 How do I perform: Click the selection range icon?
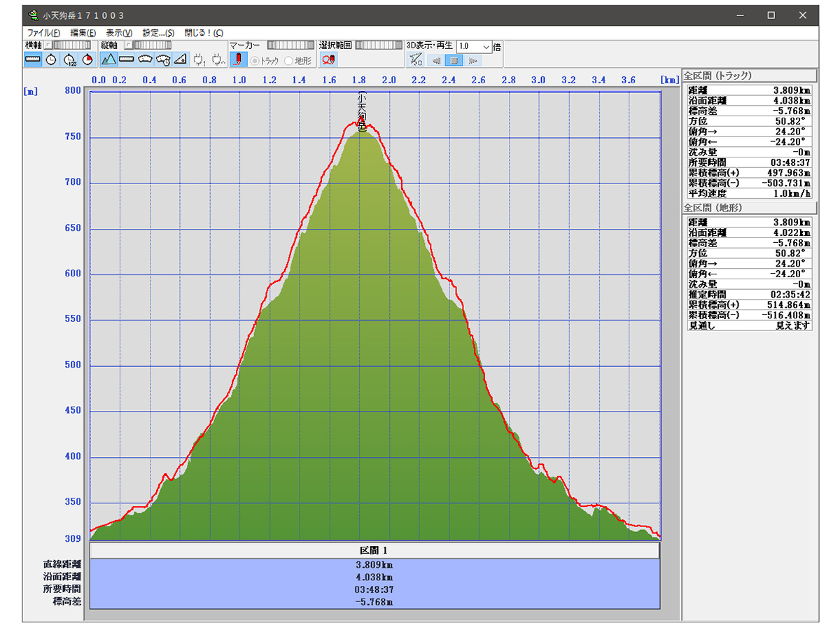point(328,60)
